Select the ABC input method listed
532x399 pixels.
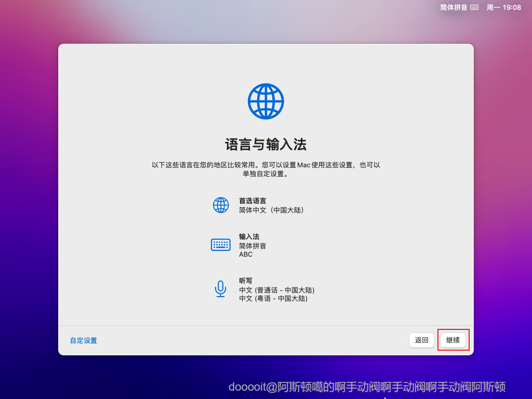tap(245, 254)
